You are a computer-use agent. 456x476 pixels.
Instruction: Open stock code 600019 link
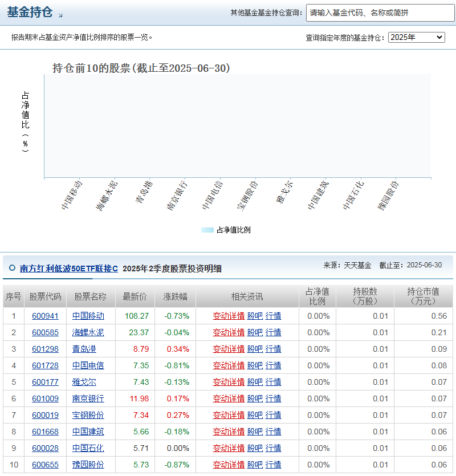tap(45, 415)
